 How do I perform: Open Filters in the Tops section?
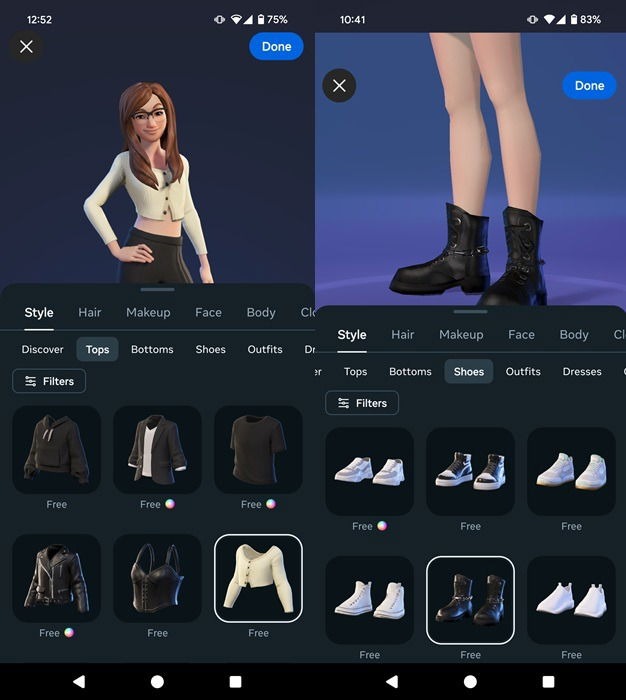[x=49, y=381]
